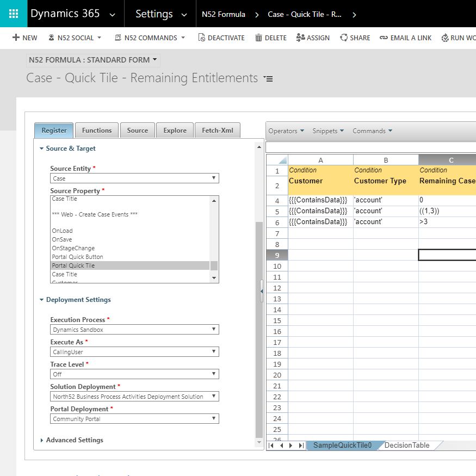Click the formula bar input field

370,147
